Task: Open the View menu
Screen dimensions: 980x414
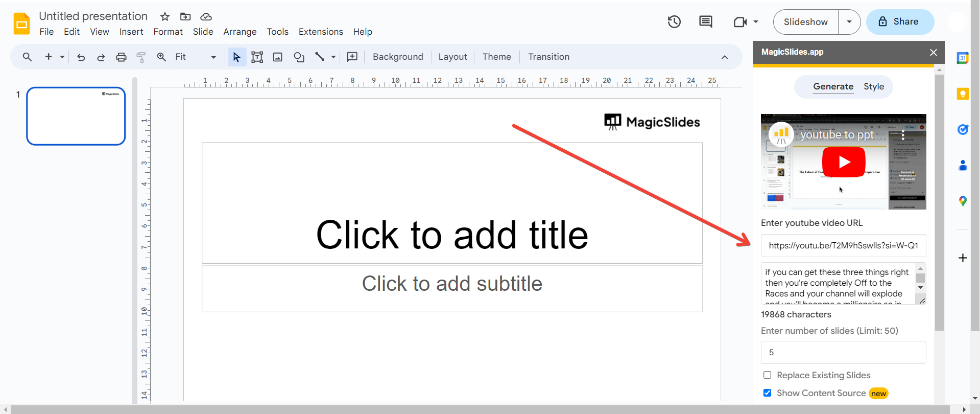Action: click(100, 32)
